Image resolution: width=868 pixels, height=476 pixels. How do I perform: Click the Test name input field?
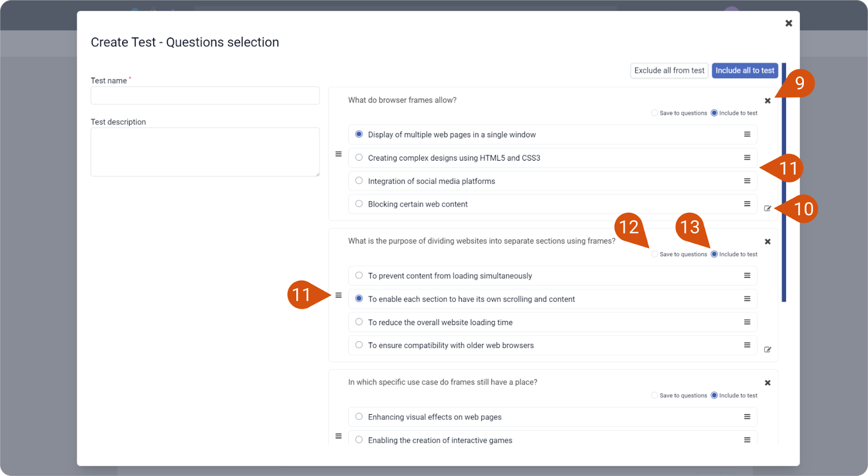pyautogui.click(x=205, y=96)
